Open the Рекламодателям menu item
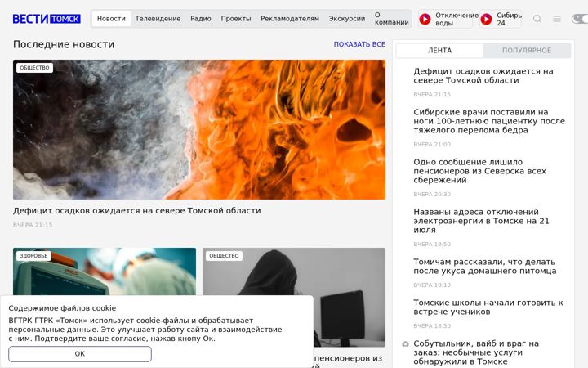The height and width of the screenshot is (368, 588). point(290,18)
